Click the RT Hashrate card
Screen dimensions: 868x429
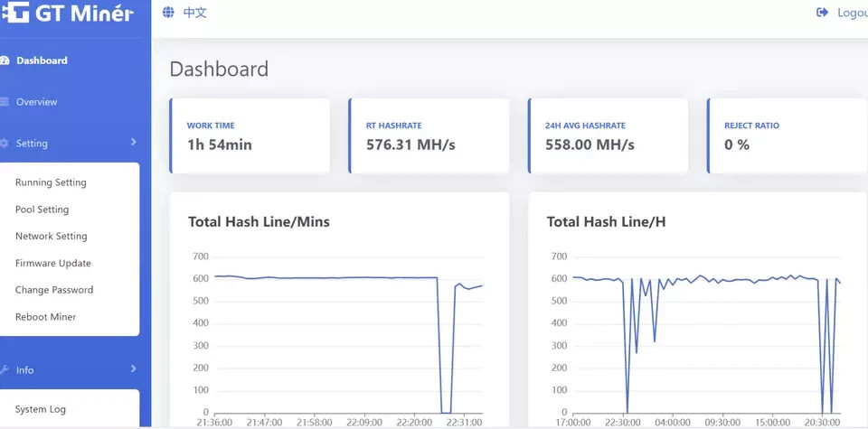(x=428, y=135)
